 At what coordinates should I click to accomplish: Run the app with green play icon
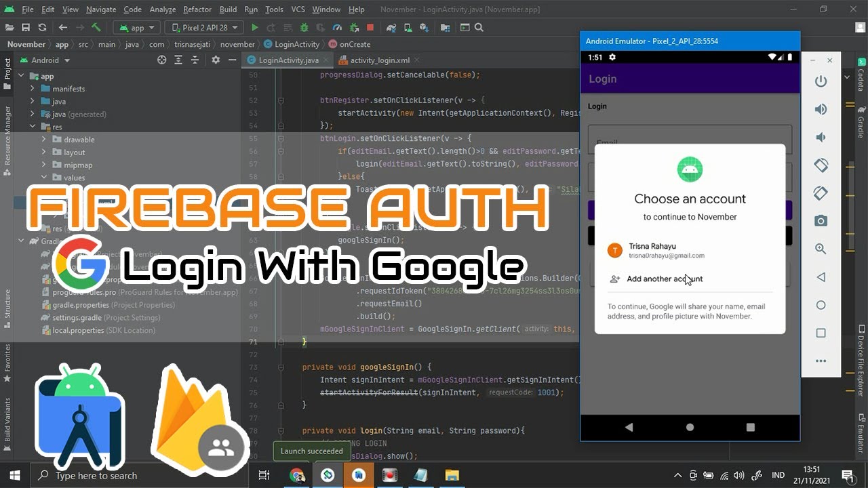click(x=255, y=28)
